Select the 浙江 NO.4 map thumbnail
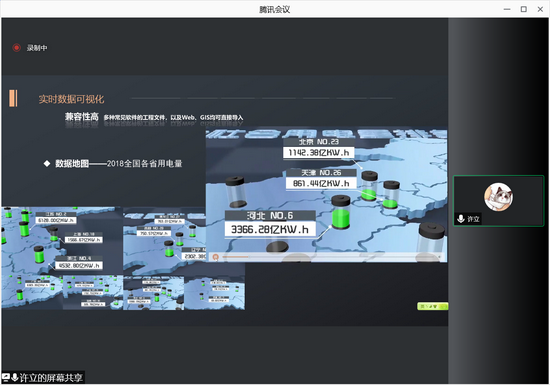Screen dimensions: 550x385 [x=62, y=241]
